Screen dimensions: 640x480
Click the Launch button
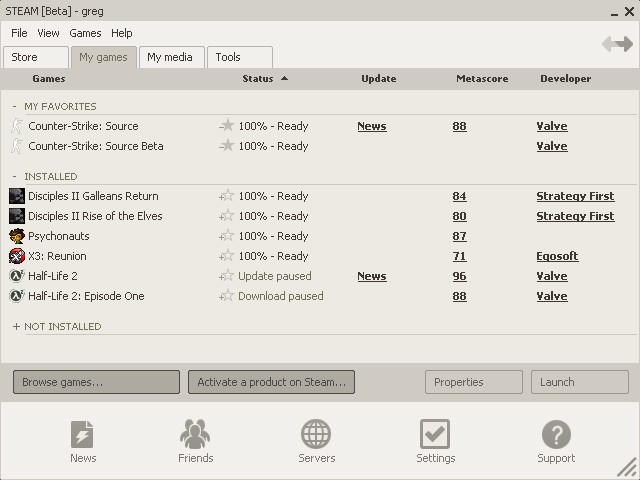580,382
